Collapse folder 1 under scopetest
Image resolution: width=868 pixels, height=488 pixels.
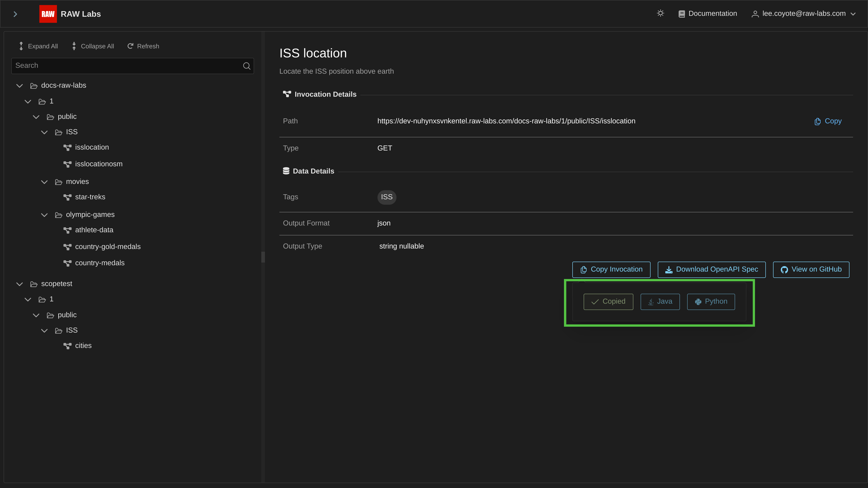28,299
